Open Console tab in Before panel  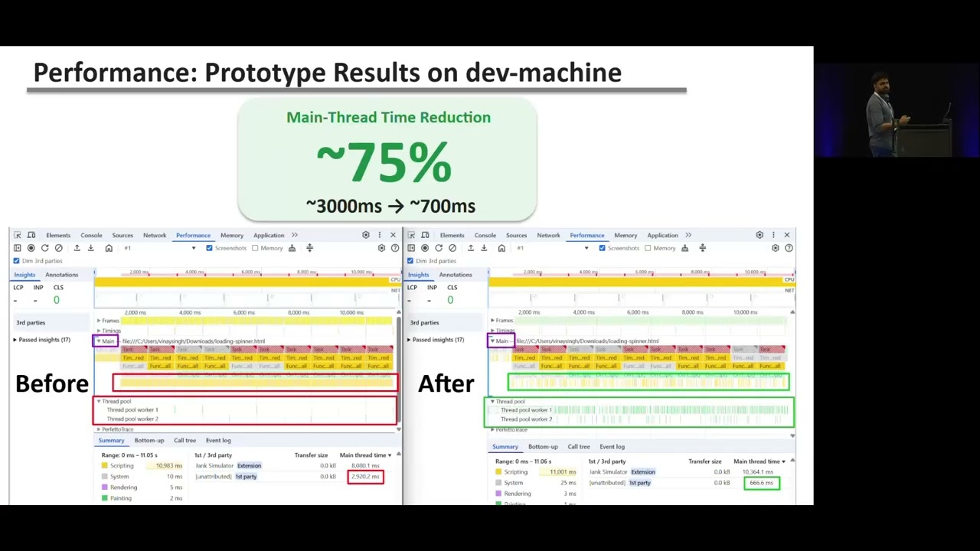click(x=91, y=235)
